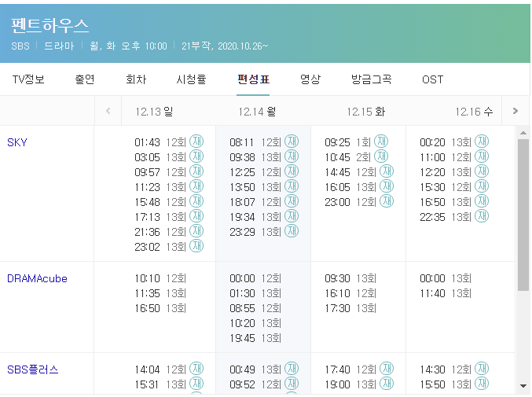Open the SKY channel link
Viewport: 532px width, 397px height.
(17, 142)
